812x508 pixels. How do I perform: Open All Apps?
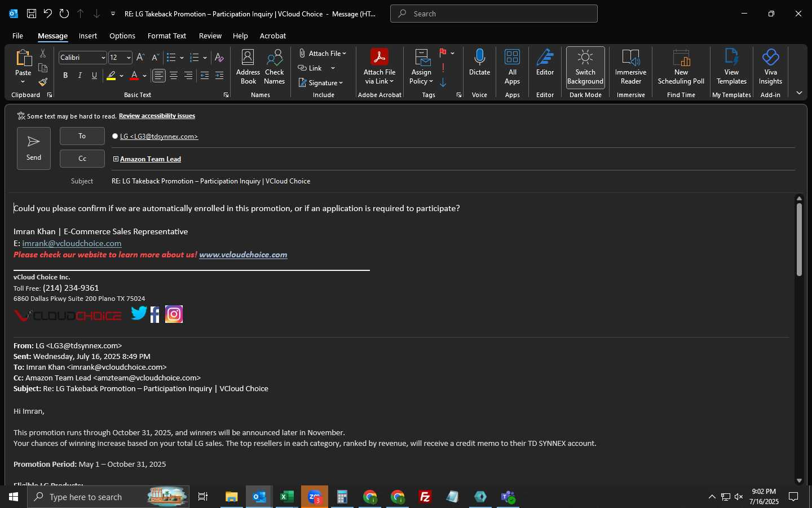coord(513,67)
